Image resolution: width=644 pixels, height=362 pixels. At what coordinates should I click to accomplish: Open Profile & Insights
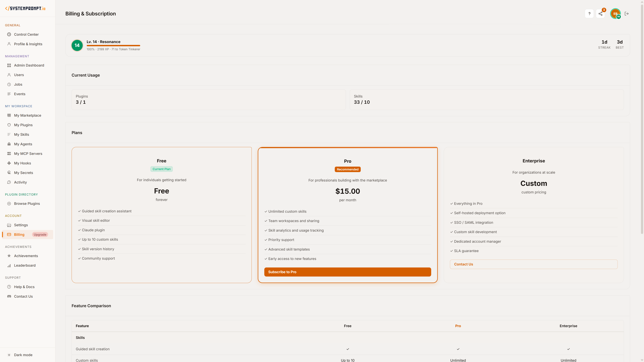(x=28, y=44)
